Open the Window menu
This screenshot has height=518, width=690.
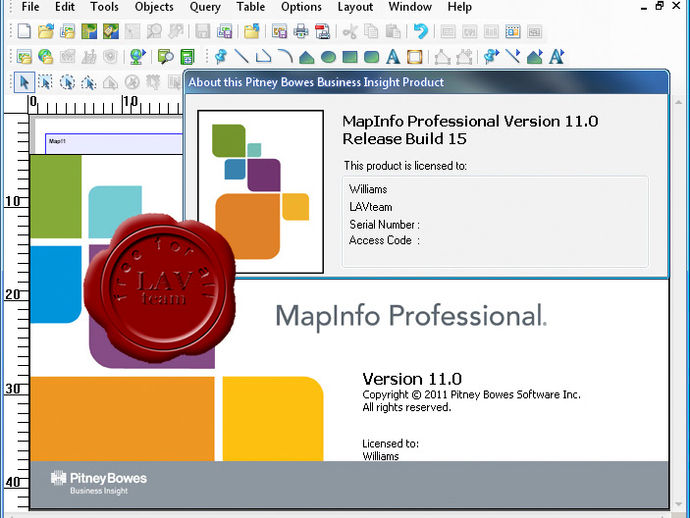tap(410, 7)
